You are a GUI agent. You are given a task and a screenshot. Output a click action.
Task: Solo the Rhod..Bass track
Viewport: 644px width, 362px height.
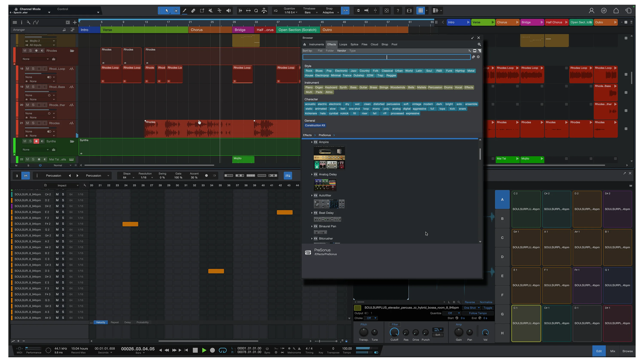33,87
